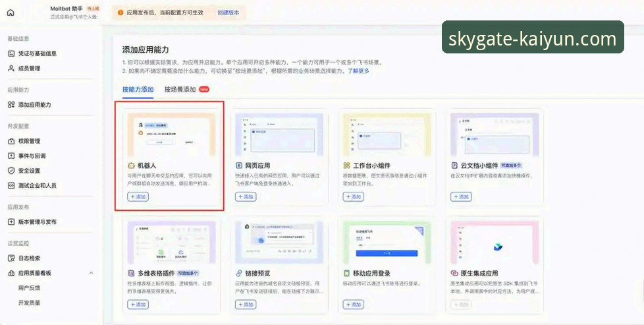Click the orange warning icon in banner
The width and height of the screenshot is (644, 325).
[121, 13]
